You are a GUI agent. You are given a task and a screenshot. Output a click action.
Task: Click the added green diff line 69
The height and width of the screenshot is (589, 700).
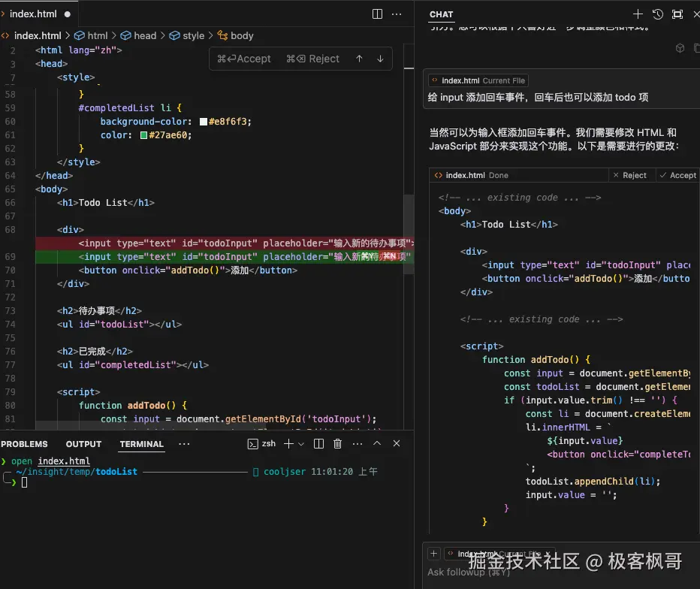[x=225, y=257]
